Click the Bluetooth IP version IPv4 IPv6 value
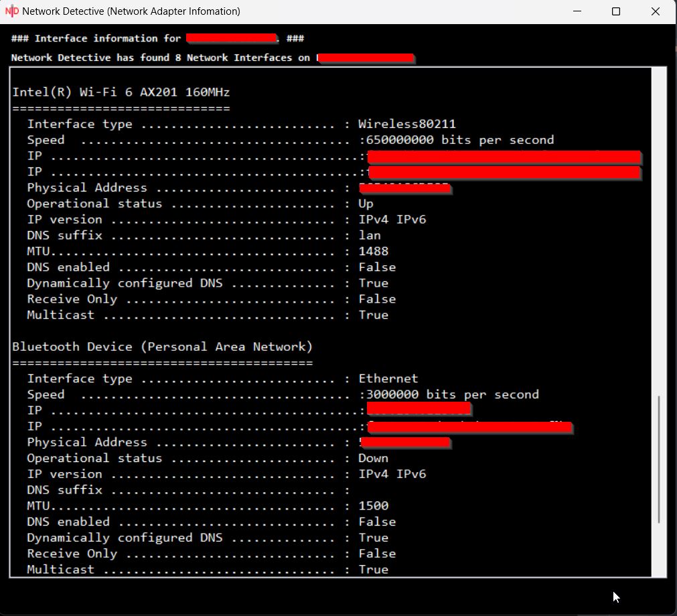The image size is (677, 616). point(392,474)
